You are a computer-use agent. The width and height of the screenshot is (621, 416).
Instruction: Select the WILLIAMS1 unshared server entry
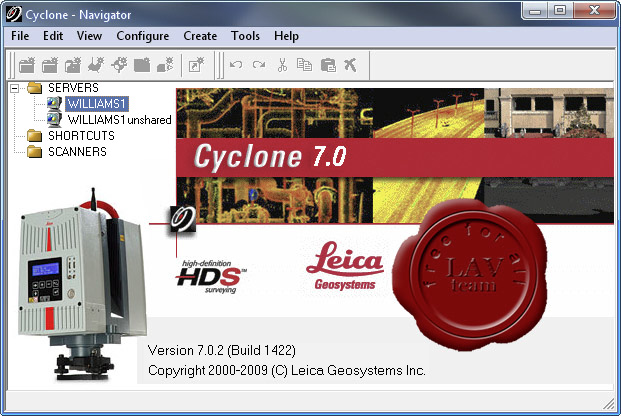click(x=120, y=120)
